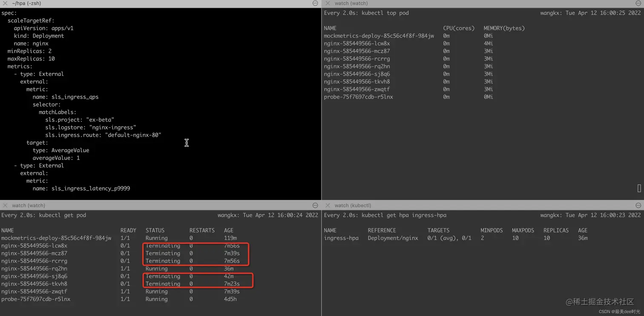Click the 119m age of mockmetrics pod
Viewport: 644px width, 316px height.
(230, 238)
